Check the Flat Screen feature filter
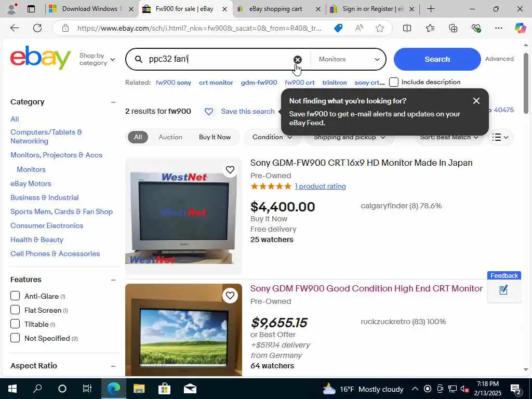This screenshot has width=532, height=399. [x=15, y=310]
